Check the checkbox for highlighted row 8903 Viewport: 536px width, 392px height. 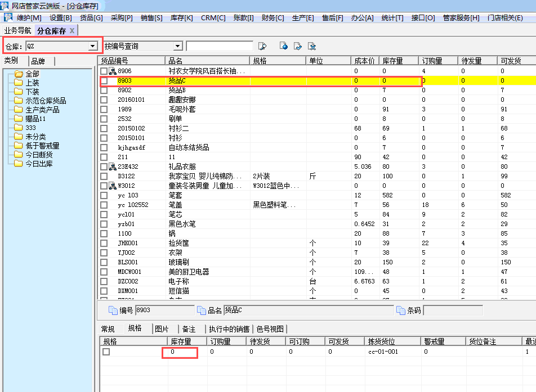coord(104,80)
